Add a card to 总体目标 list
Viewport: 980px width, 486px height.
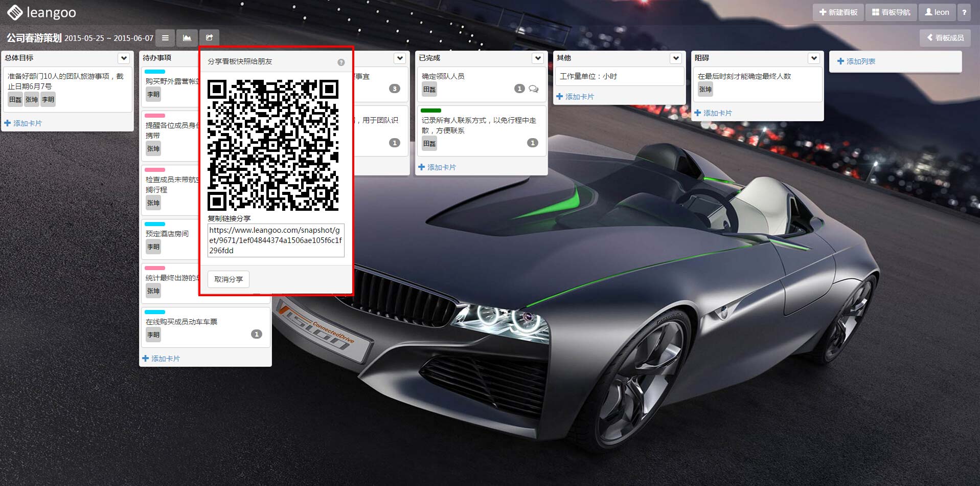pyautogui.click(x=23, y=123)
